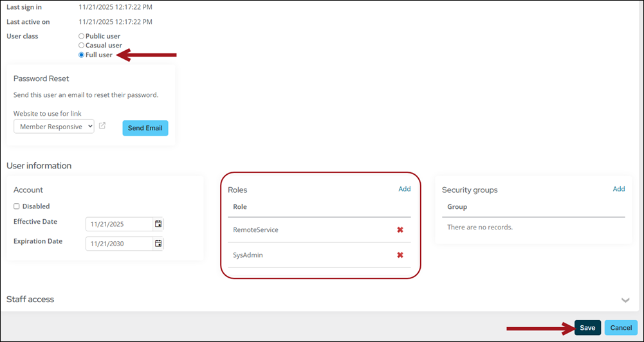
Task: Open the Member Responsive website dropdown
Action: 54,127
